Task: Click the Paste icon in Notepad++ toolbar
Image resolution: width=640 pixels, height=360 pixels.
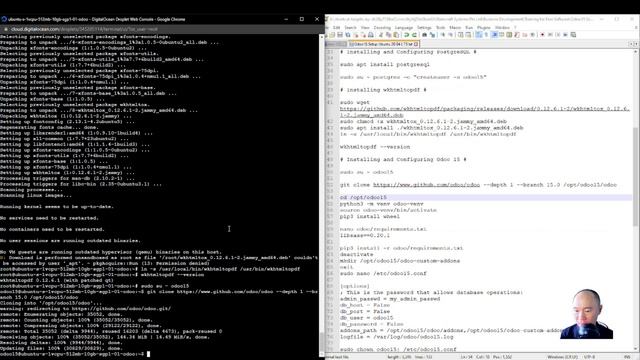Action: click(397, 35)
